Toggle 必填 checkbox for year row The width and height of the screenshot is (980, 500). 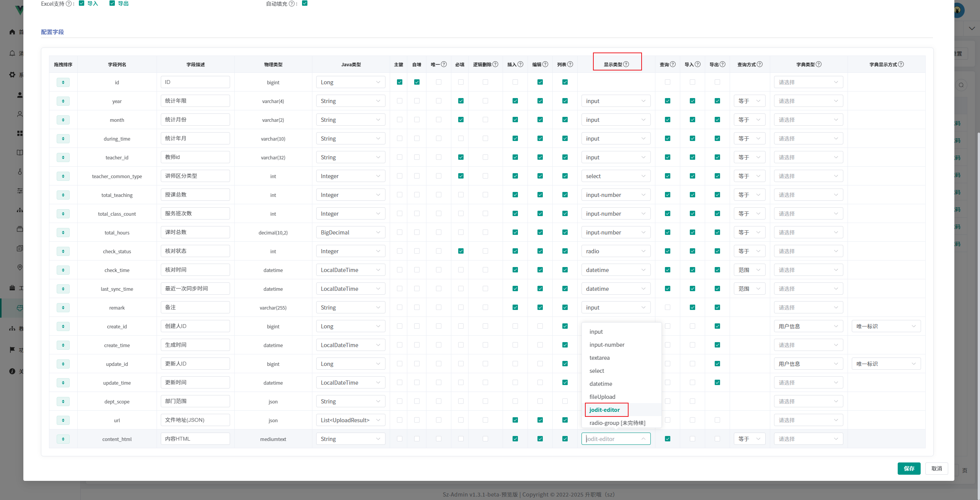(461, 101)
